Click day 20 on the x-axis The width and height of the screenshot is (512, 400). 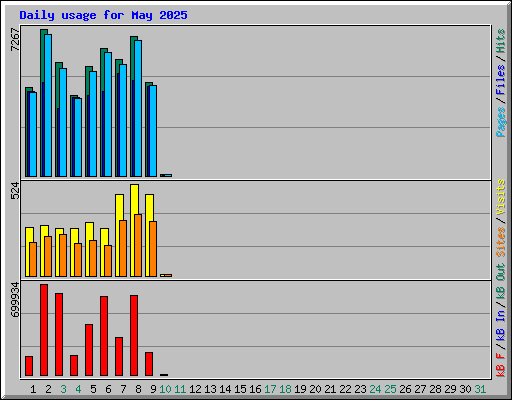pos(315,389)
